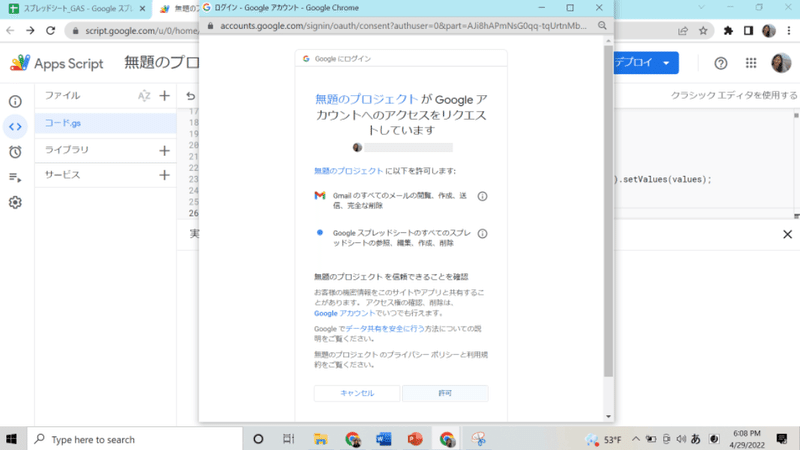Open the Snipping tool on taskbar
Viewport: 800px width, 450px height.
(x=479, y=439)
